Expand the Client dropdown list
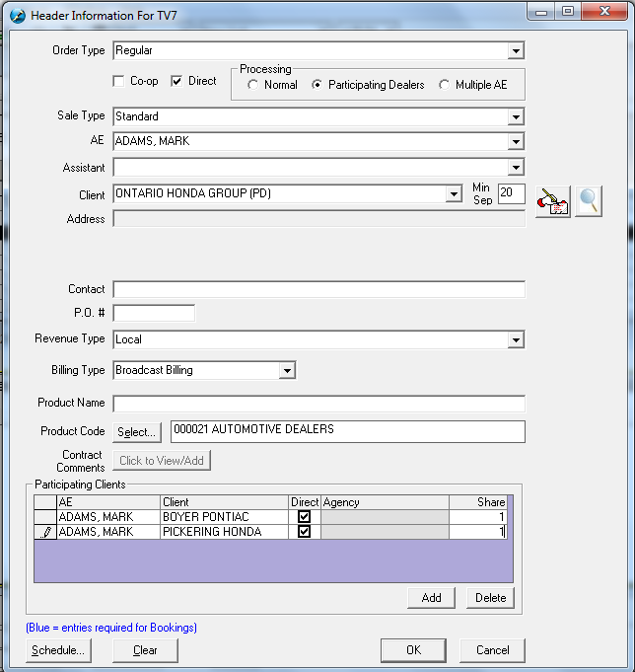635x672 pixels. click(x=454, y=194)
